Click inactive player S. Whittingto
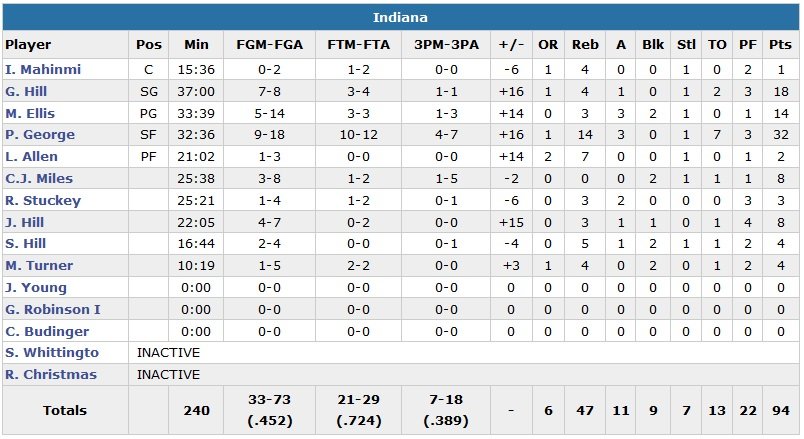The image size is (804, 439). (52, 353)
